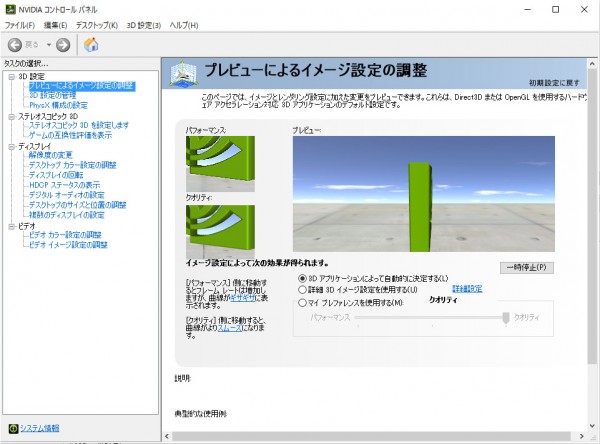Image resolution: width=600 pixels, height=444 pixels.
Task: Click the パフォーマンス preview thumbnail
Action: click(x=220, y=164)
